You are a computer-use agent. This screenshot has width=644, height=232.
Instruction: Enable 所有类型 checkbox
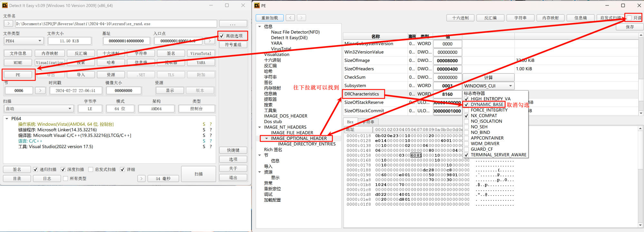click(x=66, y=179)
